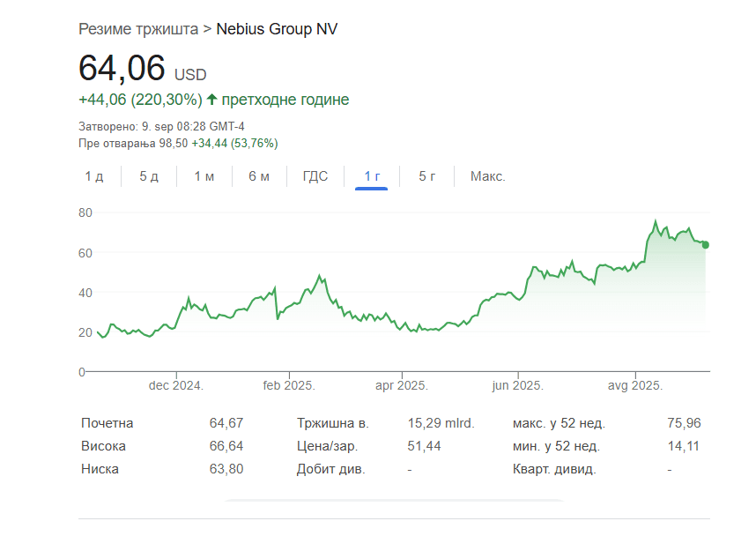Click the USD currency label
This screenshot has width=756, height=551.
coord(190,75)
